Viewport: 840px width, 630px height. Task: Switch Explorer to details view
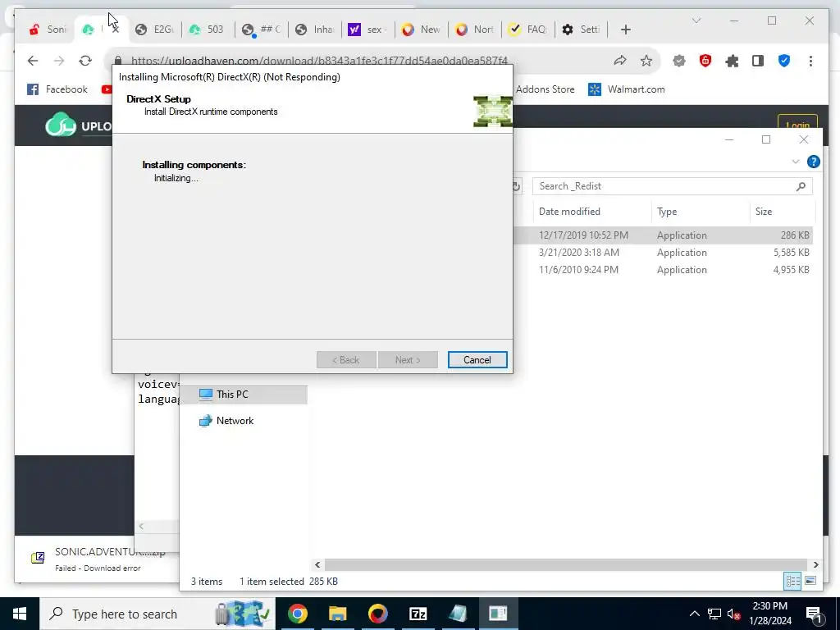(x=793, y=581)
